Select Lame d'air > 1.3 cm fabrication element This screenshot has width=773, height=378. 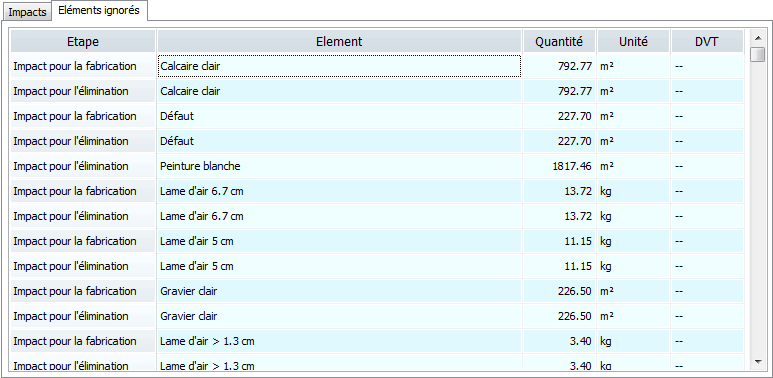(339, 341)
